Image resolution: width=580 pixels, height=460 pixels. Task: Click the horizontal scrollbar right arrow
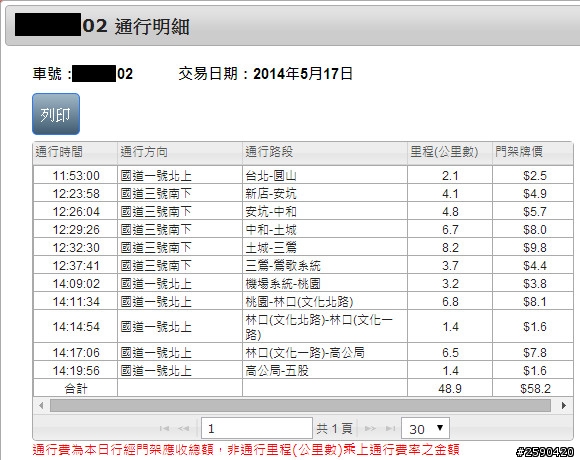(x=563, y=405)
